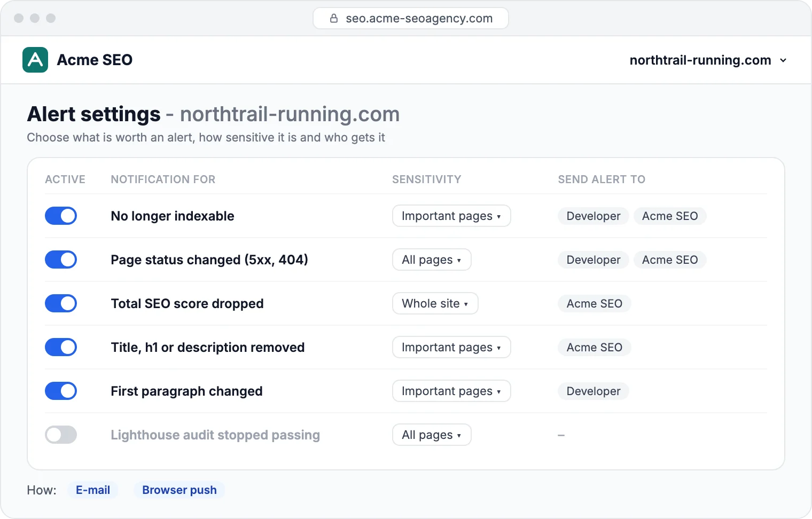Click Acme SEO tag for Title, h1 removed row
812x519 pixels.
(595, 347)
